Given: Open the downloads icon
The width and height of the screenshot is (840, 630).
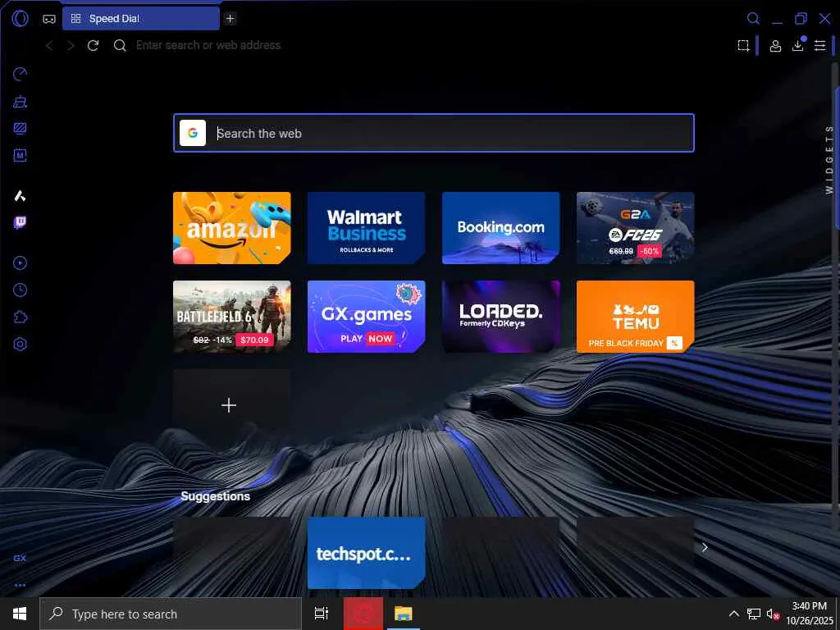Looking at the screenshot, I should click(797, 46).
